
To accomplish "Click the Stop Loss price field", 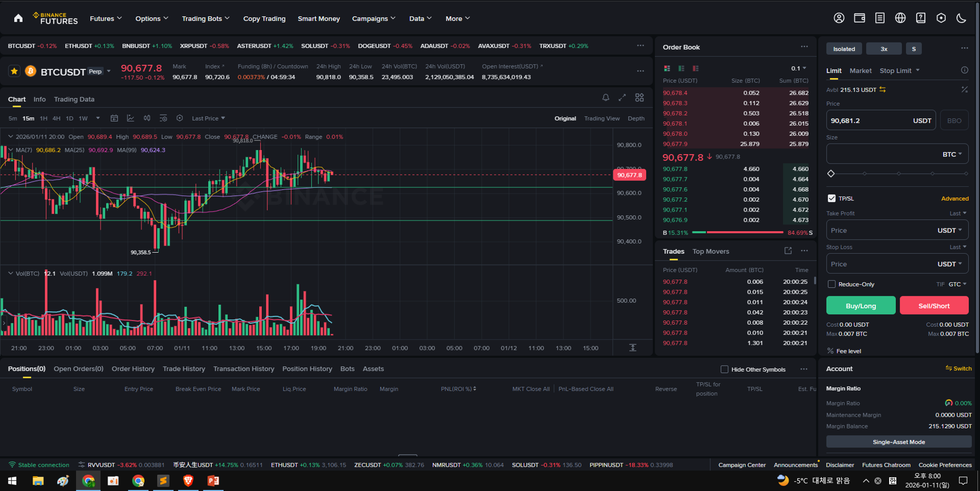I will coord(897,264).
